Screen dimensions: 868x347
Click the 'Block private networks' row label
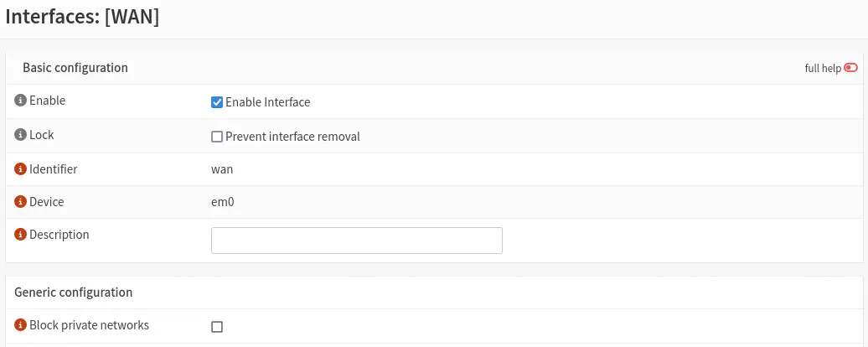pos(89,325)
